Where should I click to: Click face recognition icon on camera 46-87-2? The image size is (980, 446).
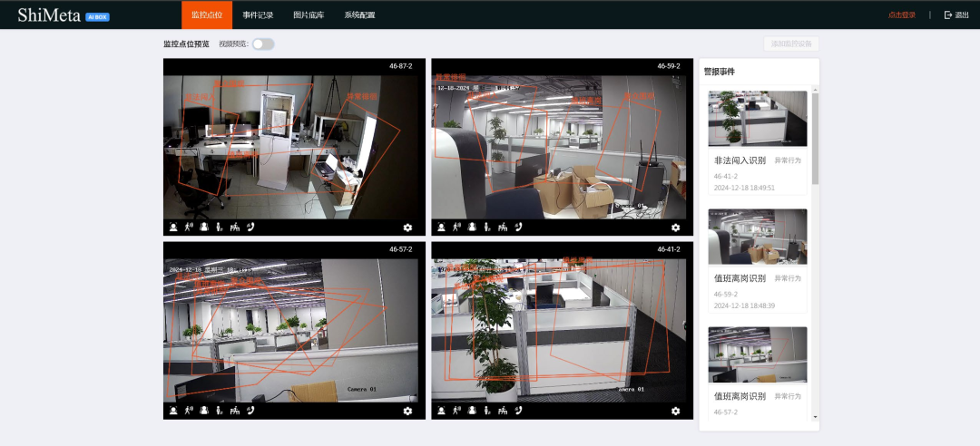tap(173, 228)
